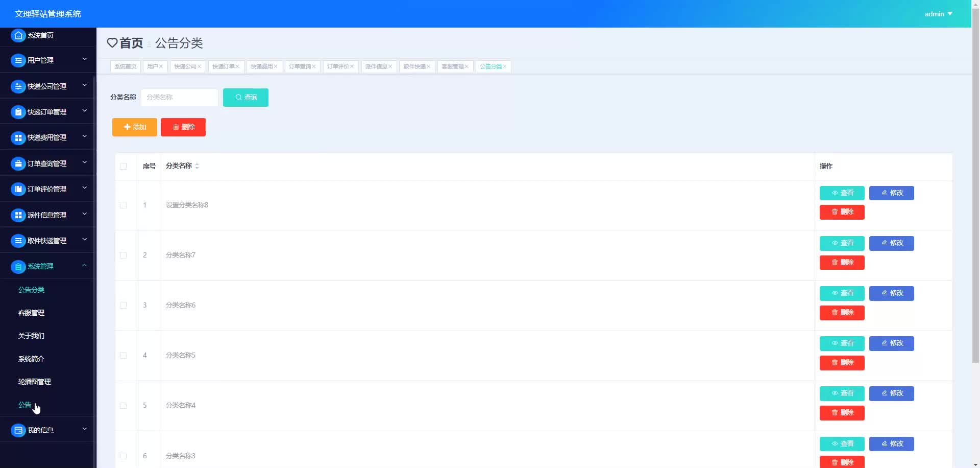Check the row for 设置分类名称8
The width and height of the screenshot is (980, 468).
[x=123, y=205]
